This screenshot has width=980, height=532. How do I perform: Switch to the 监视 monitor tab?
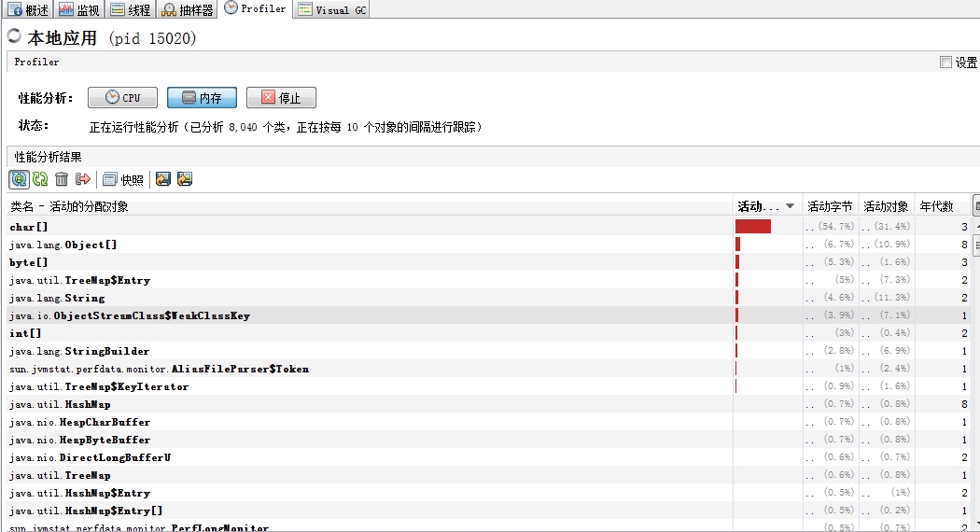(x=78, y=9)
